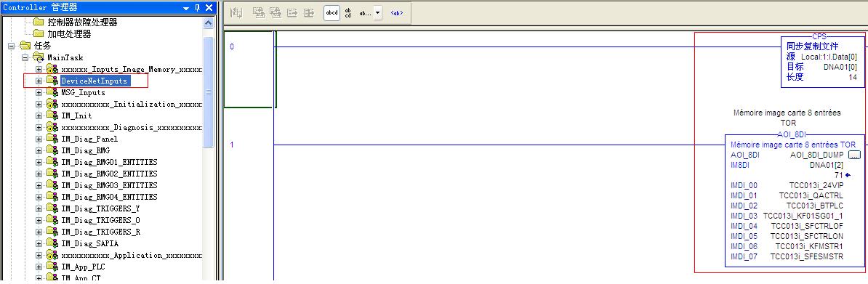This screenshot has height=284, width=868.
Task: Collapse the MainTask tree node
Action: pos(25,57)
